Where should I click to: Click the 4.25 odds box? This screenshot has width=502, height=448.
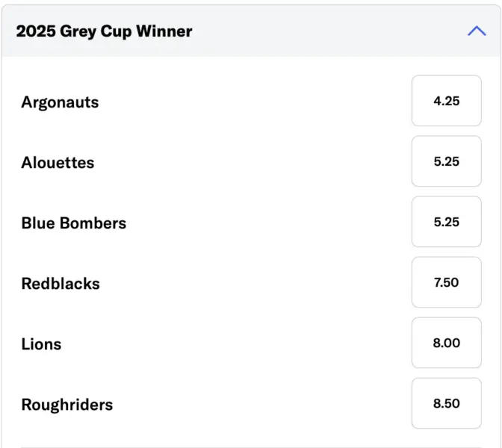[x=446, y=101]
